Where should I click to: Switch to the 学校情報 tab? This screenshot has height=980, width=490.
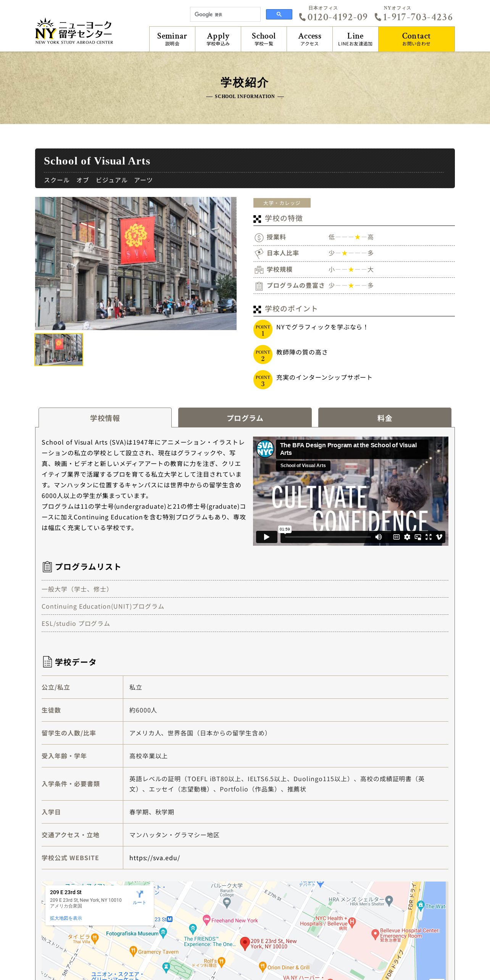105,418
